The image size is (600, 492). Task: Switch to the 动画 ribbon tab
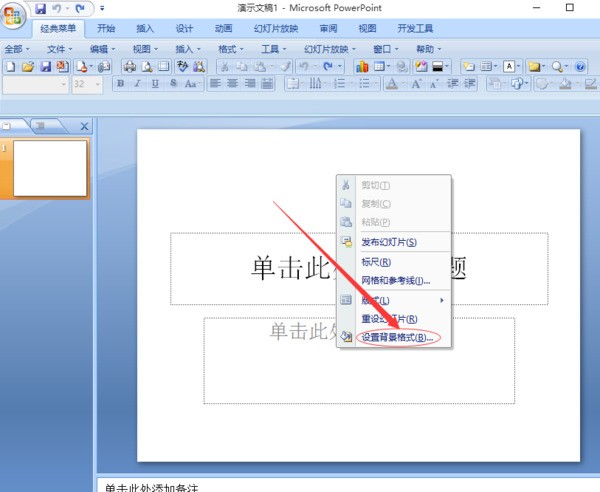[223, 28]
